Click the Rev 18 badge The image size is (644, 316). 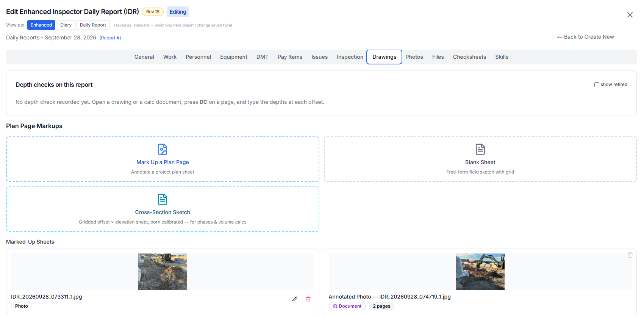pos(153,12)
